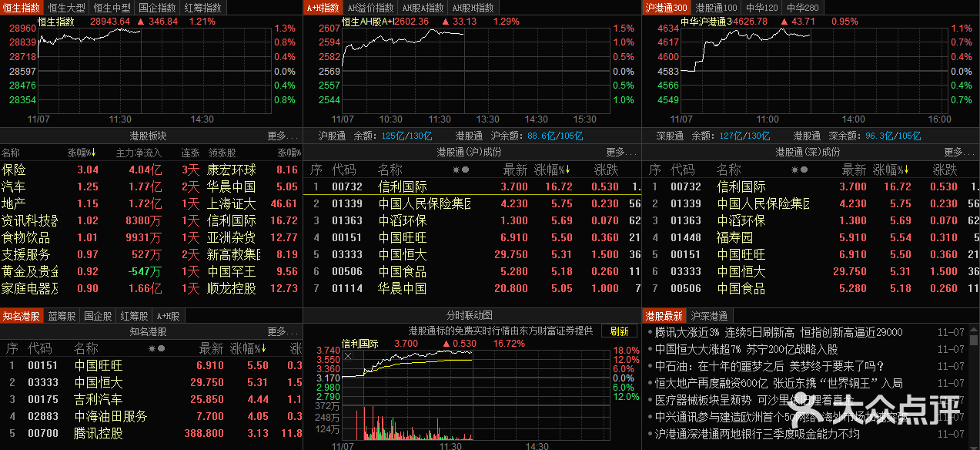Select 沪港通300 tab
Image resolution: width=980 pixels, height=450 pixels.
pos(667,8)
